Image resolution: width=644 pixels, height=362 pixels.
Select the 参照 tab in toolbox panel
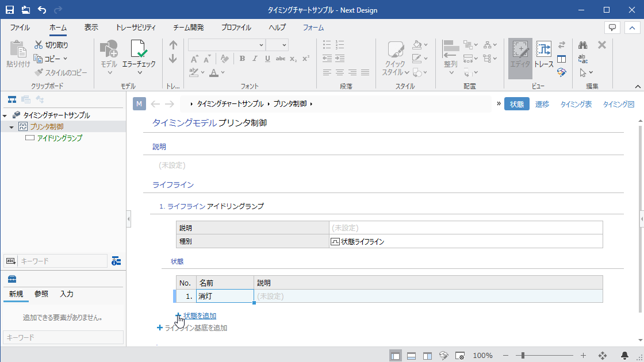point(41,294)
